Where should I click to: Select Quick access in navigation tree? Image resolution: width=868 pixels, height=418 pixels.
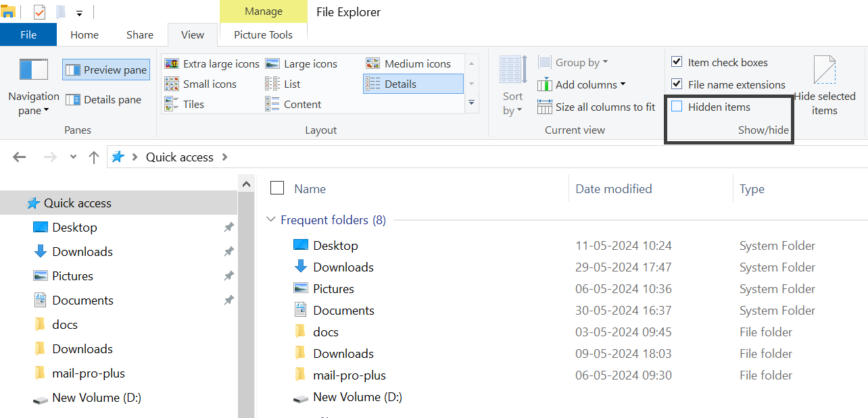click(118, 203)
